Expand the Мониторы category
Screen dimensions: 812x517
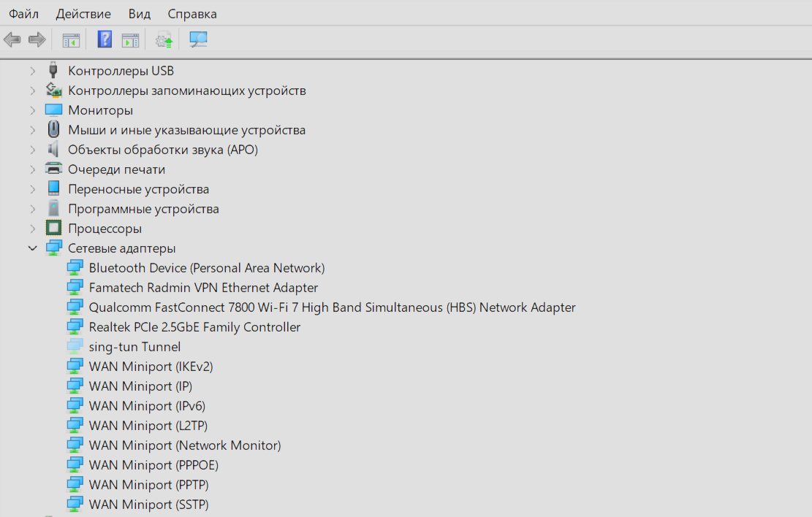pyautogui.click(x=33, y=110)
